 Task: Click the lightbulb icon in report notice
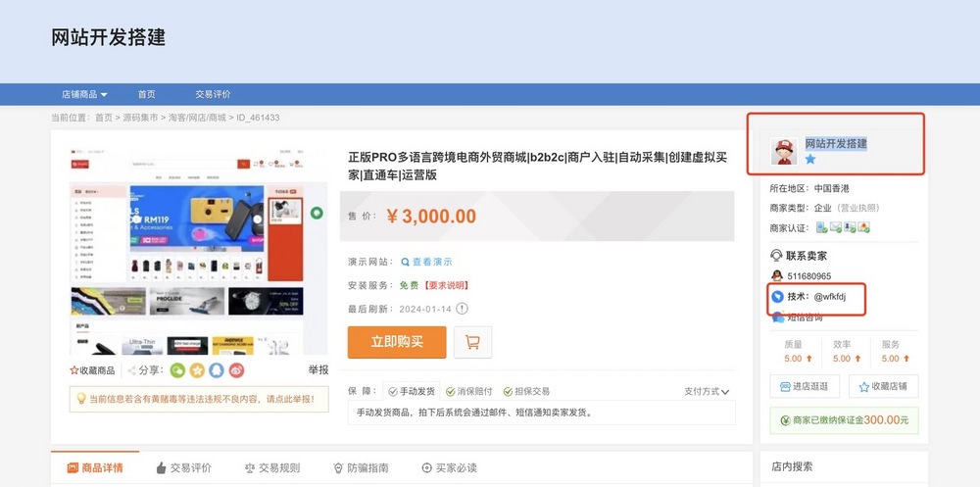tap(80, 398)
